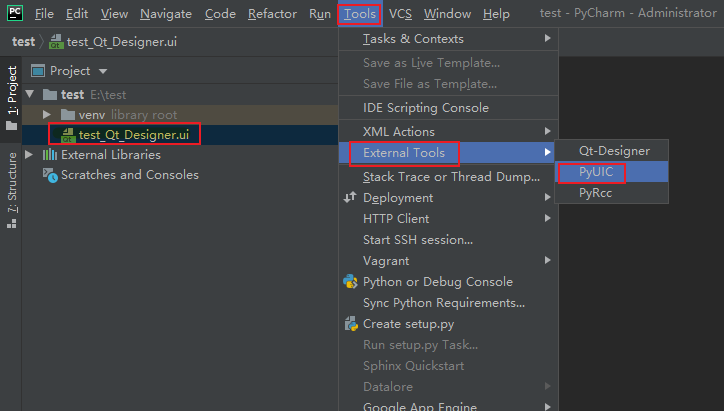The width and height of the screenshot is (724, 411).
Task: Toggle the 1: Project side tab
Action: point(12,91)
